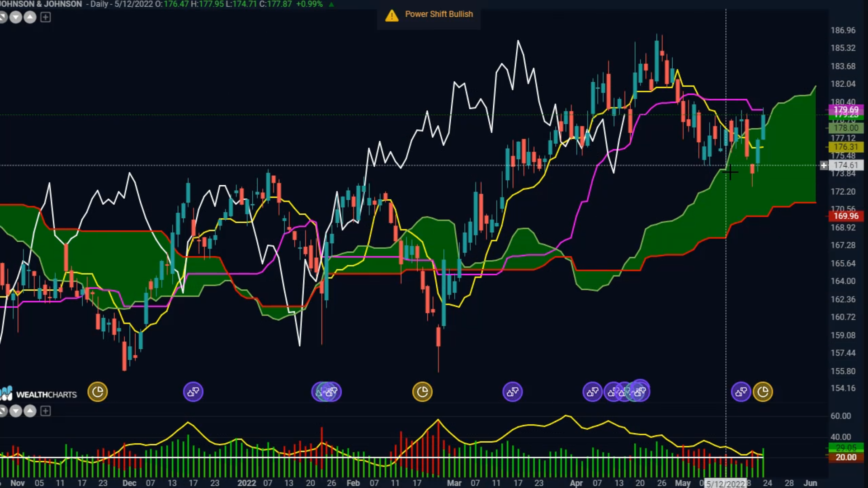Click the lower indicator pane plus icon
The width and height of the screenshot is (868, 488).
coord(46,411)
